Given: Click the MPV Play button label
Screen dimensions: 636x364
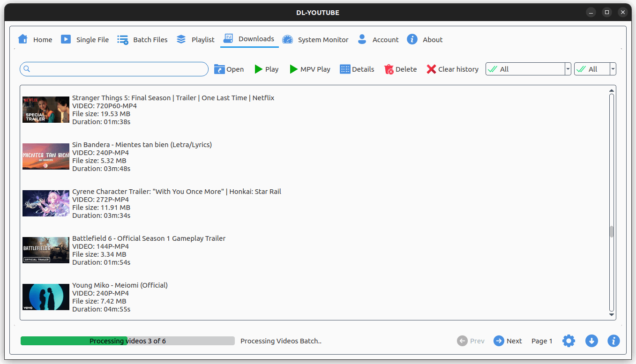Looking at the screenshot, I should pyautogui.click(x=315, y=69).
